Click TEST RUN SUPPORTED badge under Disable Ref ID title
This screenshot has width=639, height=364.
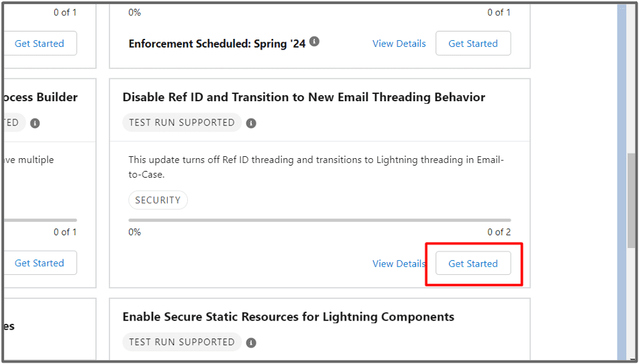(182, 123)
